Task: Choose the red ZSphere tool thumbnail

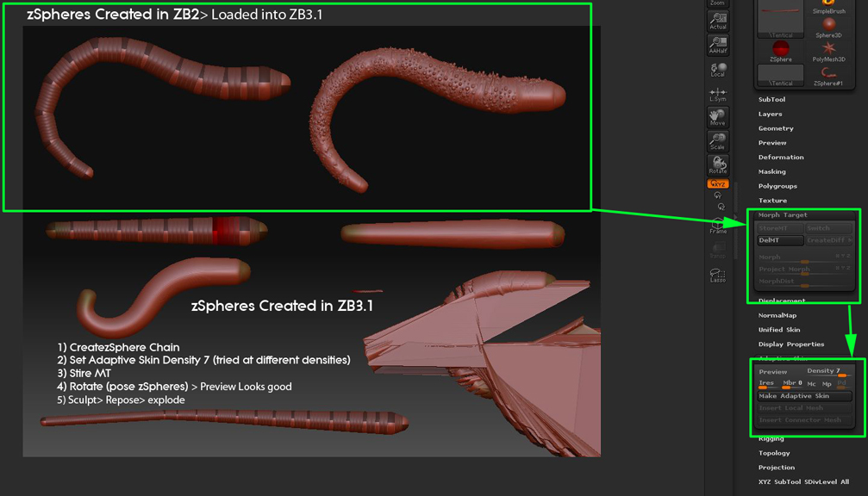Action: [781, 52]
